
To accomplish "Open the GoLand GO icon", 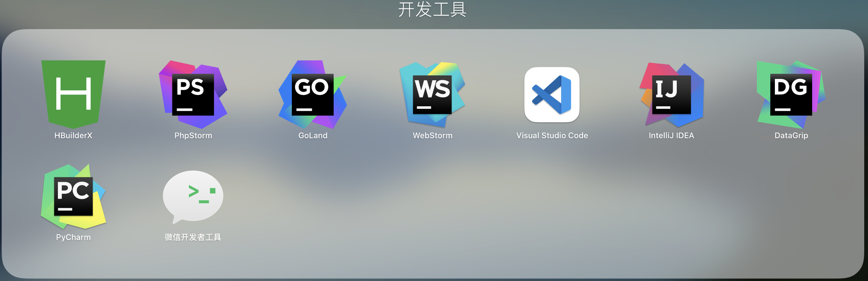I will [x=313, y=94].
